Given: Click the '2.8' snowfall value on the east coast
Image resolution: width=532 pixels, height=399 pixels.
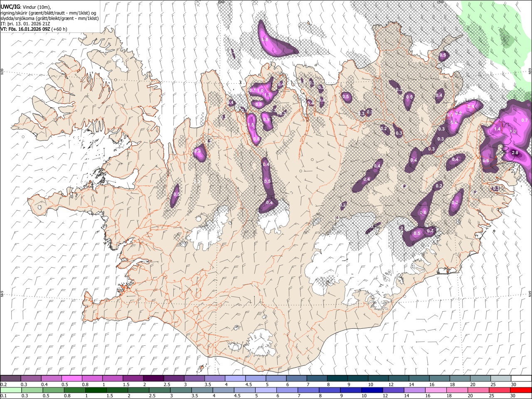Looking at the screenshot, I should 515,153.
